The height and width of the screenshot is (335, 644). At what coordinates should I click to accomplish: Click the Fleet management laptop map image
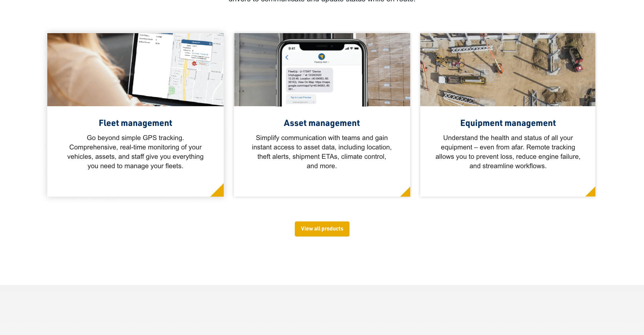(x=136, y=70)
